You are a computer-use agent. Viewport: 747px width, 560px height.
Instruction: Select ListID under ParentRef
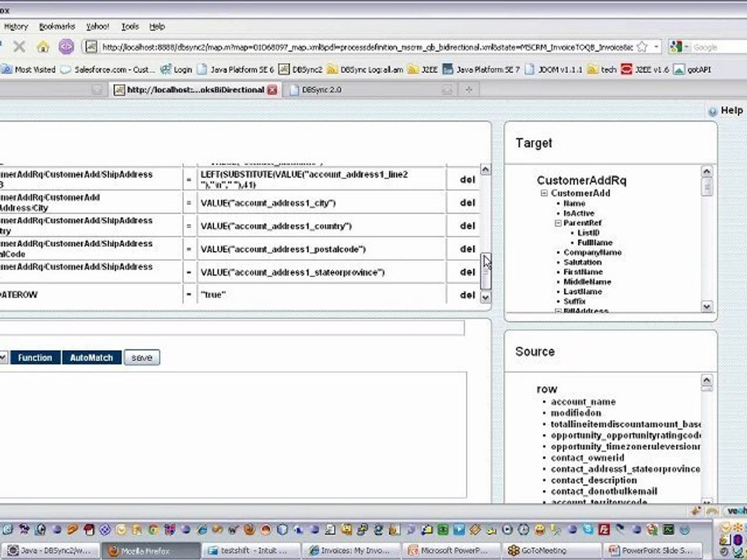588,233
